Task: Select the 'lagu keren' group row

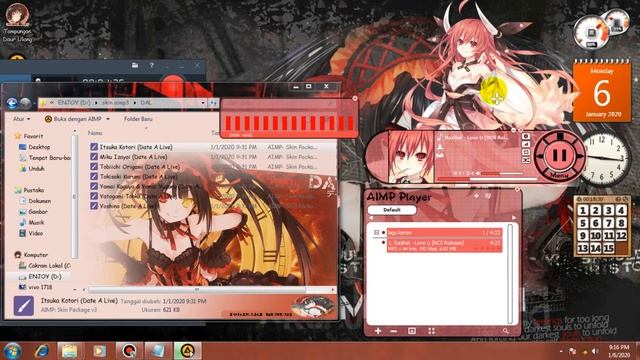Action: coord(444,233)
